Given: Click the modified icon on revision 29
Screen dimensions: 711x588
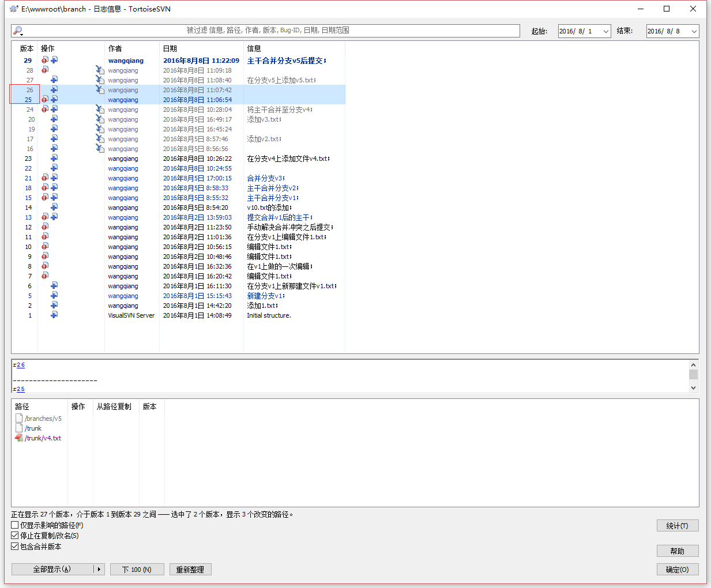Looking at the screenshot, I should click(45, 60).
